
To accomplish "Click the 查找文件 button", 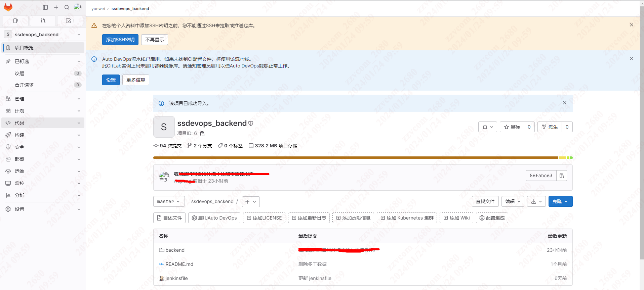I will pyautogui.click(x=485, y=201).
